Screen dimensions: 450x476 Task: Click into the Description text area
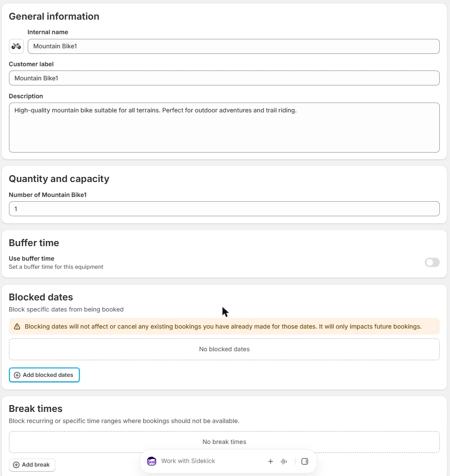224,127
